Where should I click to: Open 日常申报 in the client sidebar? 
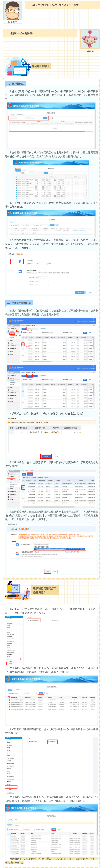pos(12,334)
